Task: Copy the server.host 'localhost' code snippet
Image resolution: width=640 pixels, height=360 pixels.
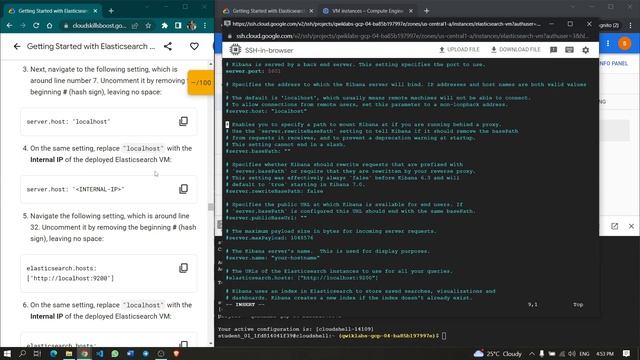Action: point(184,121)
